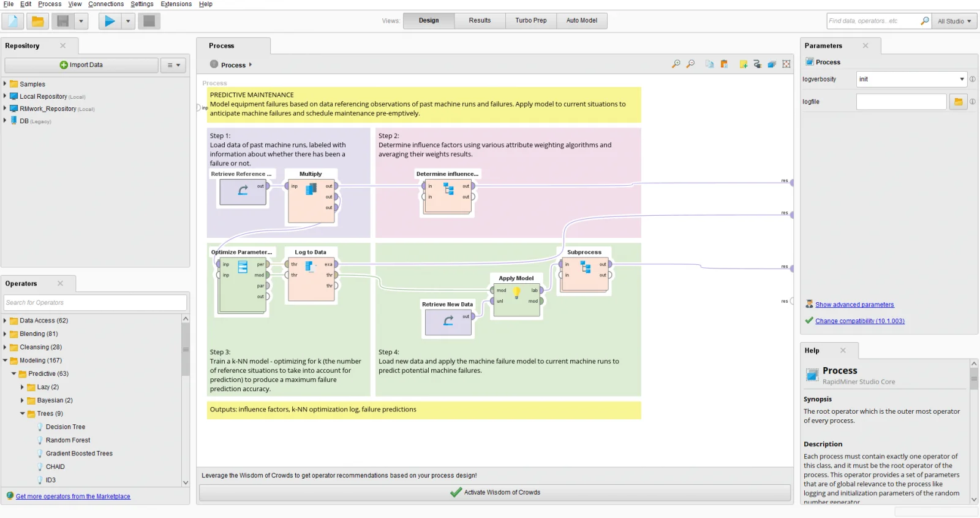Image resolution: width=980 pixels, height=518 pixels.
Task: Click the Import Data button
Action: click(x=81, y=65)
